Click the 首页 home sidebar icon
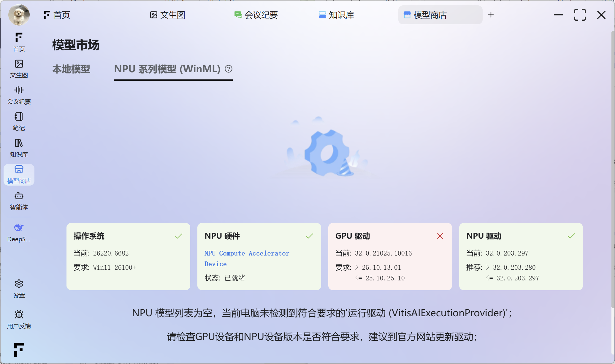This screenshot has height=364, width=615. click(x=19, y=42)
